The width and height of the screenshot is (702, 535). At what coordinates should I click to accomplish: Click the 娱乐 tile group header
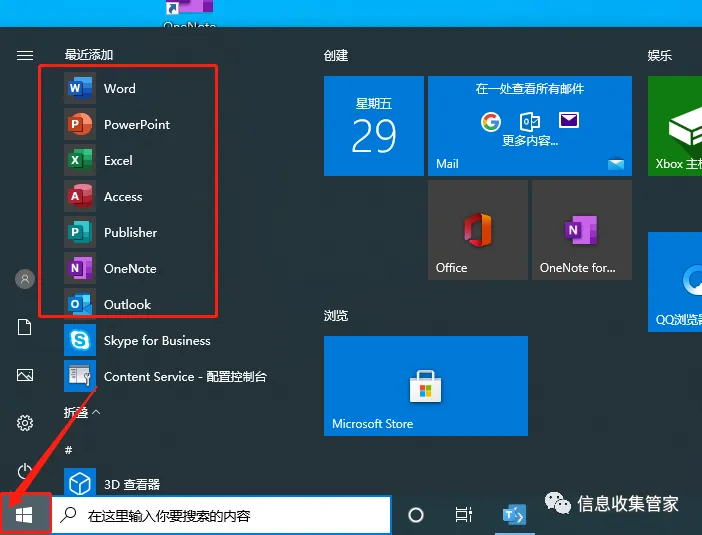point(659,56)
